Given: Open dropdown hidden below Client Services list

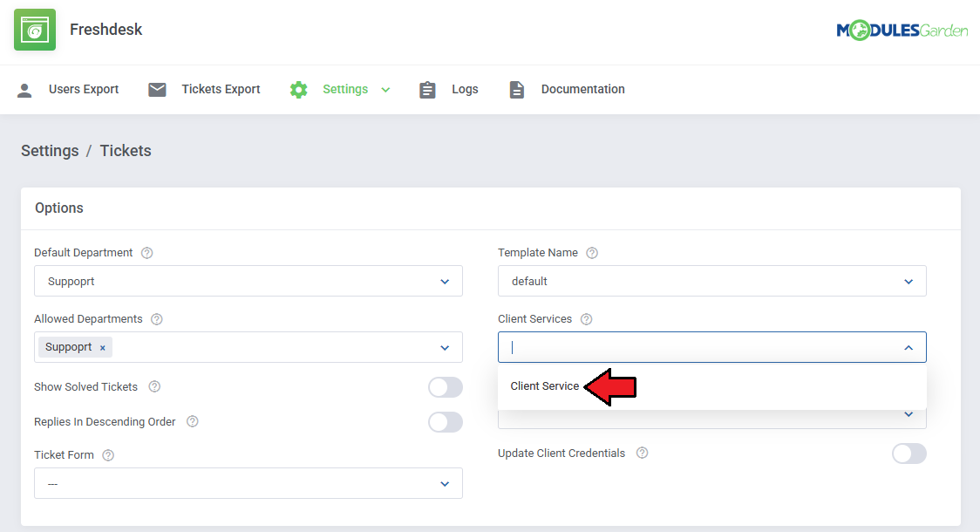Looking at the screenshot, I should (909, 414).
